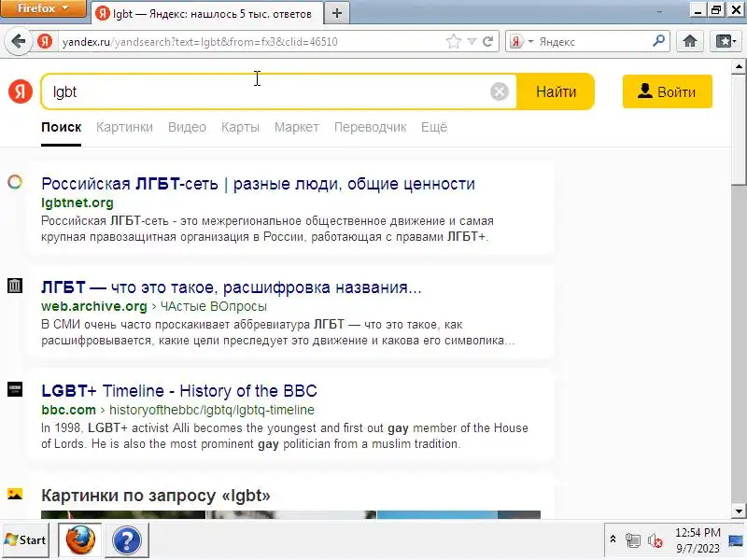
Task: Bookmark this page with the star icon
Action: click(x=454, y=41)
